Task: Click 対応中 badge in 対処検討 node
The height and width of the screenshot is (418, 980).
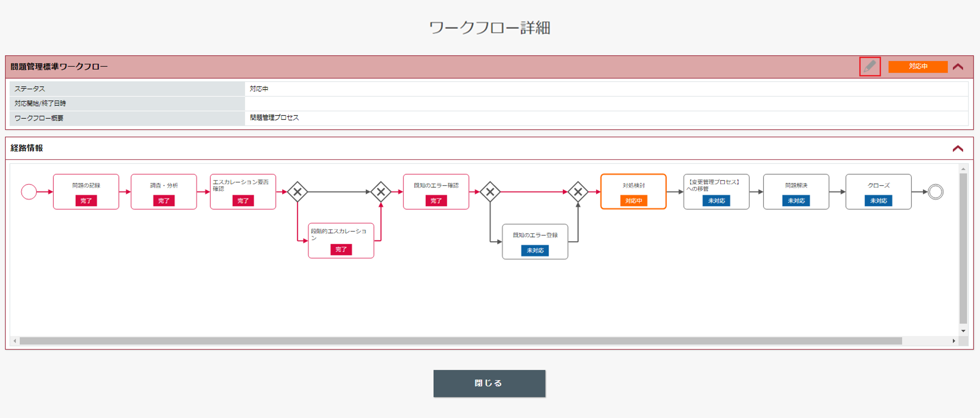Action: click(x=634, y=201)
